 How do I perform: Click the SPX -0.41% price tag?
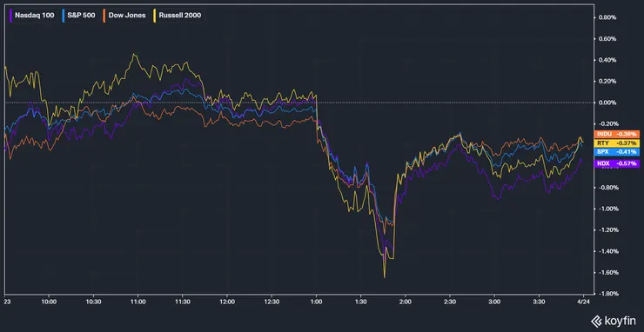617,152
